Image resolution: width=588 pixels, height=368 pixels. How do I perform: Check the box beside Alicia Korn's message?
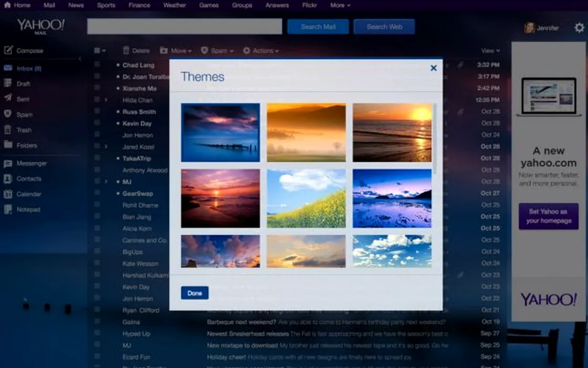pyautogui.click(x=97, y=228)
